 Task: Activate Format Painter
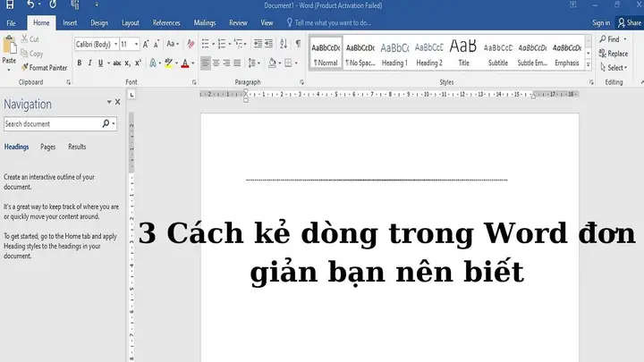(44, 68)
